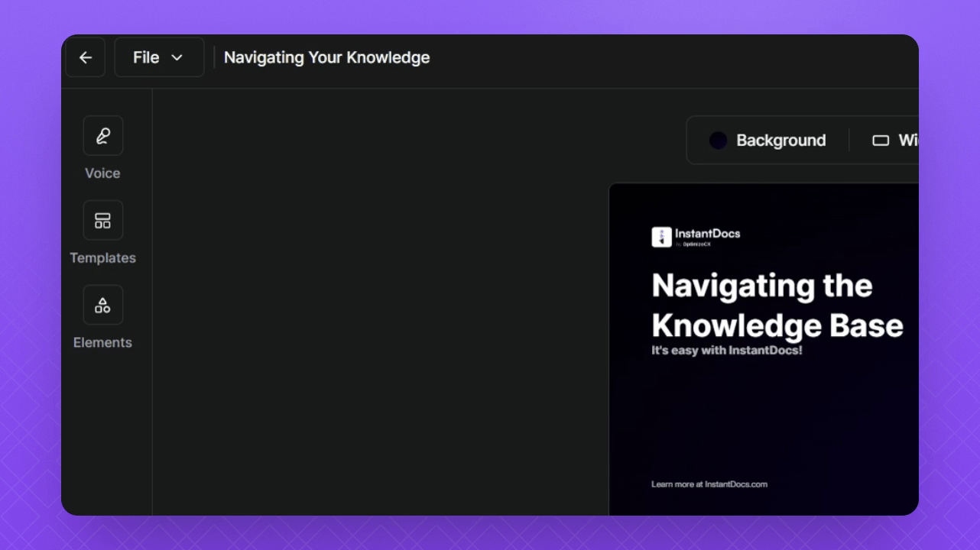Image resolution: width=980 pixels, height=550 pixels.
Task: Open the Templates layout icon
Action: pos(102,221)
